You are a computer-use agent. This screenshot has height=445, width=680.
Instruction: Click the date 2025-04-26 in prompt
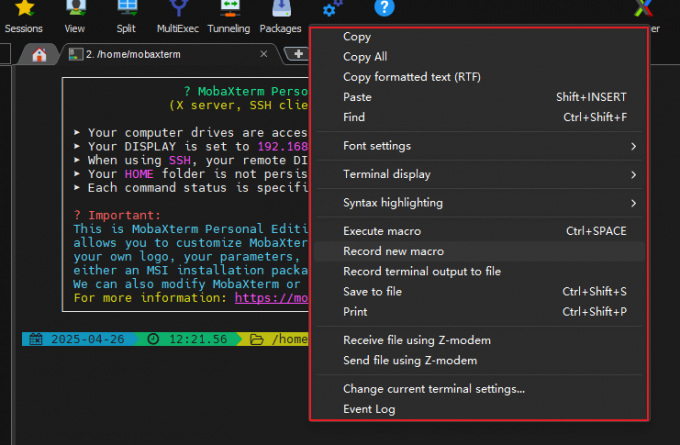coord(88,339)
